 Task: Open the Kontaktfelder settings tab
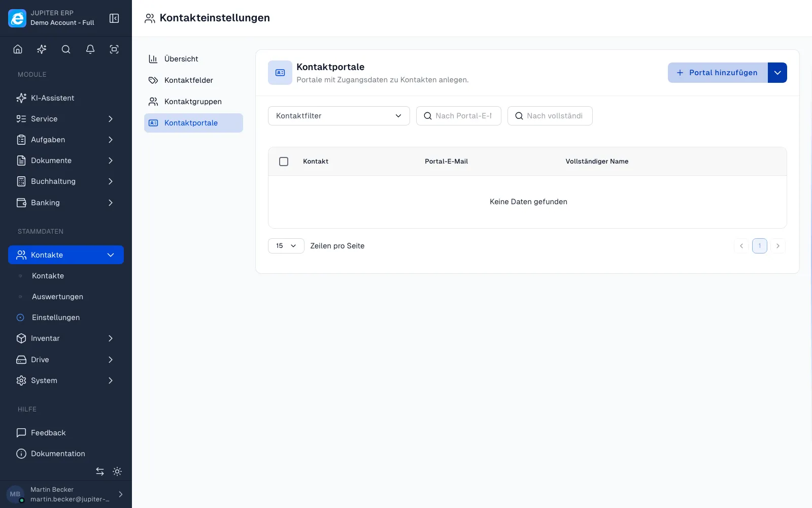click(x=193, y=80)
